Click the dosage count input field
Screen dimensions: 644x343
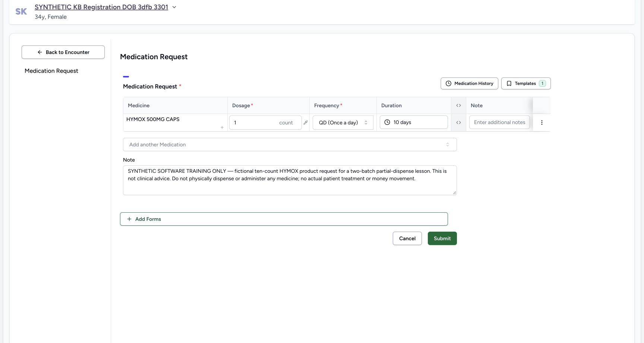(x=265, y=123)
